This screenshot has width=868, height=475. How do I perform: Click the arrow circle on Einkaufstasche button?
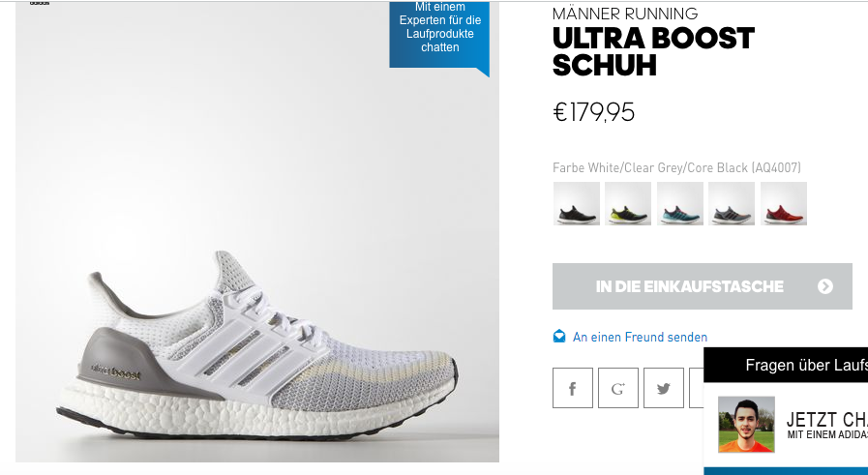pos(824,286)
